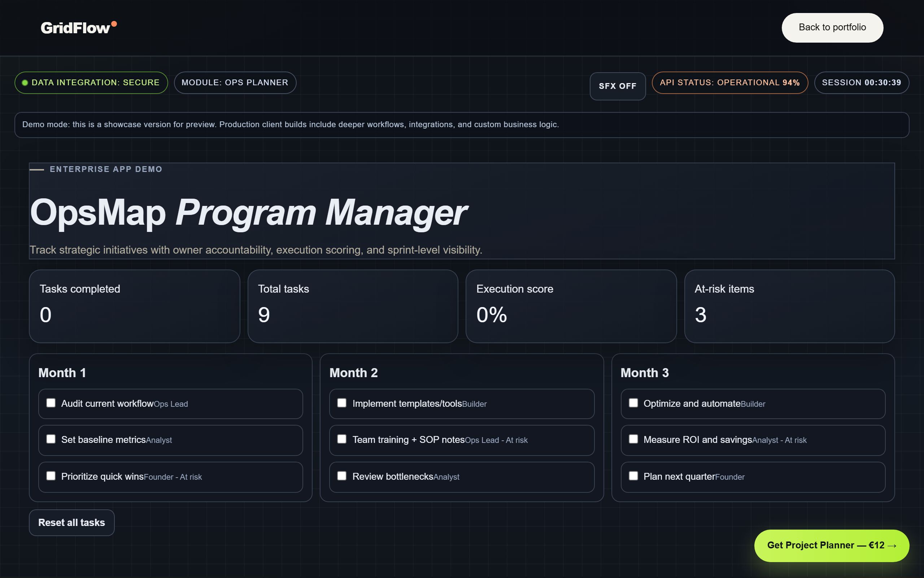
Task: Check the Set baseline metrics task
Action: [x=51, y=439]
